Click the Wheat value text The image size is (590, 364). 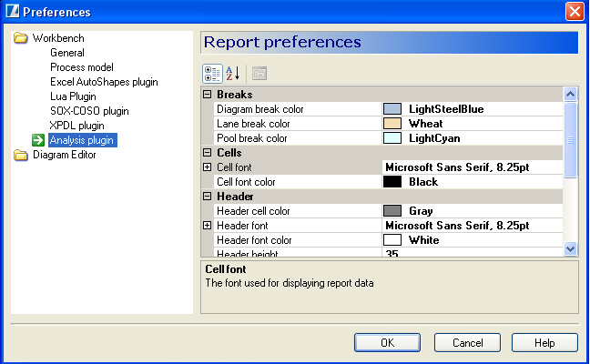coord(425,124)
